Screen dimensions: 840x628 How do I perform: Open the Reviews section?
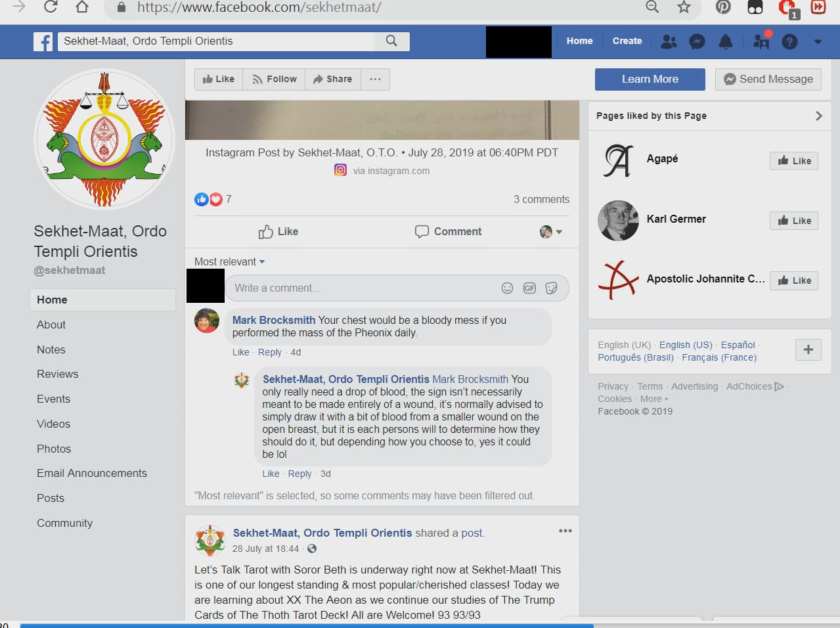[58, 374]
